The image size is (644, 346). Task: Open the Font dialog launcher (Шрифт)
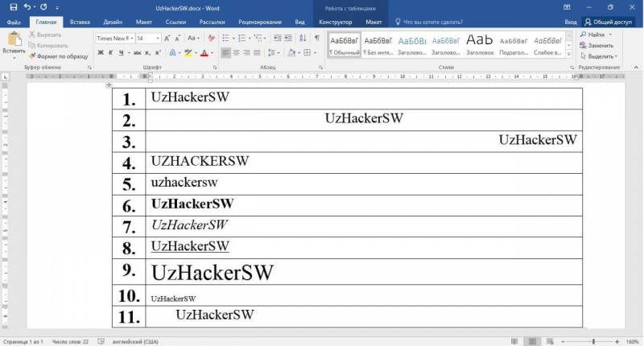(214, 68)
